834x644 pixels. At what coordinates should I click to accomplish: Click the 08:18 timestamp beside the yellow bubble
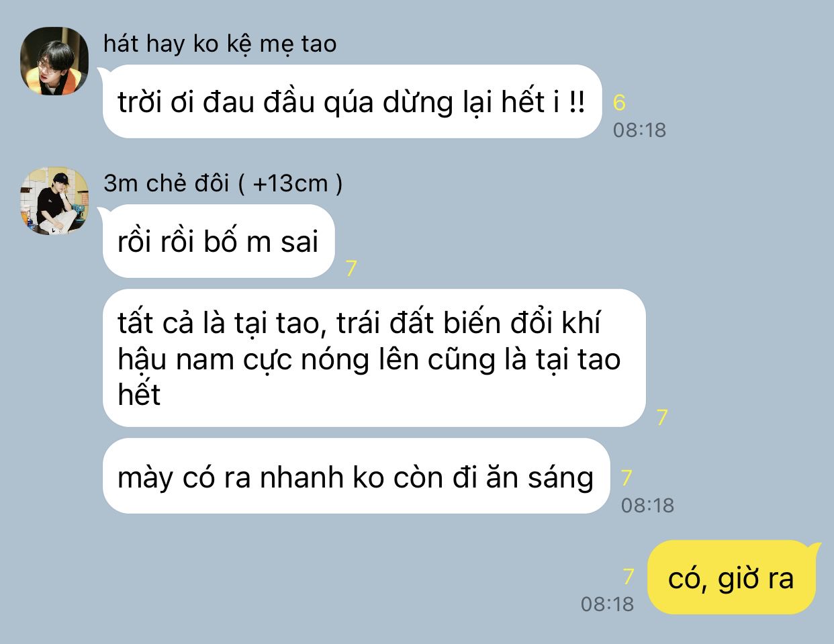coord(607,604)
